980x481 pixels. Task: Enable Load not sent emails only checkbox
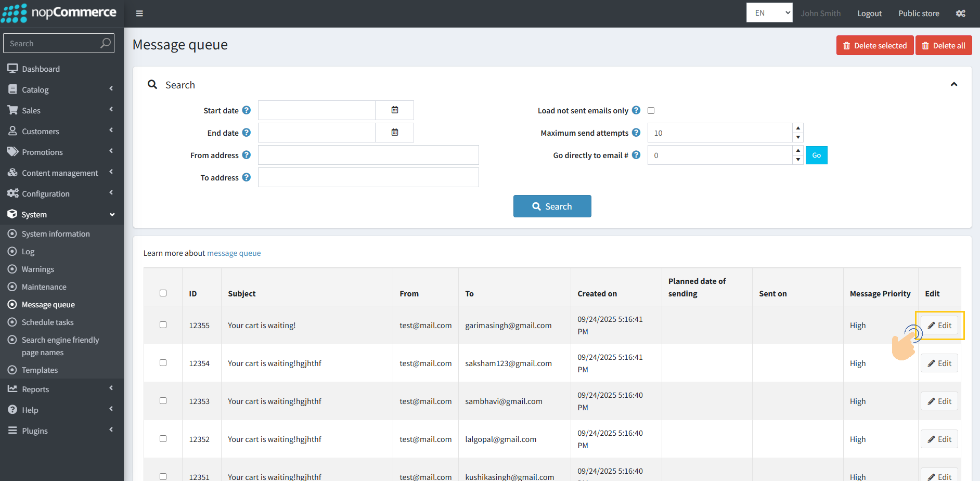pos(651,110)
